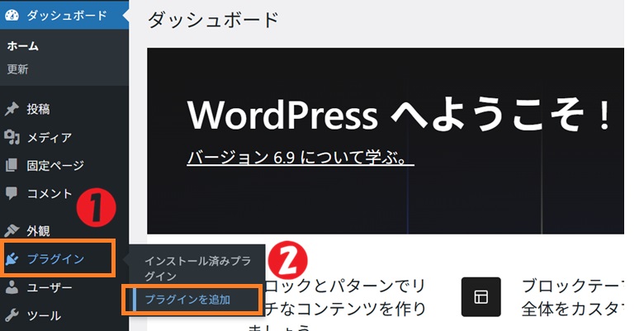Click the Dashboard gauge icon

(12, 15)
